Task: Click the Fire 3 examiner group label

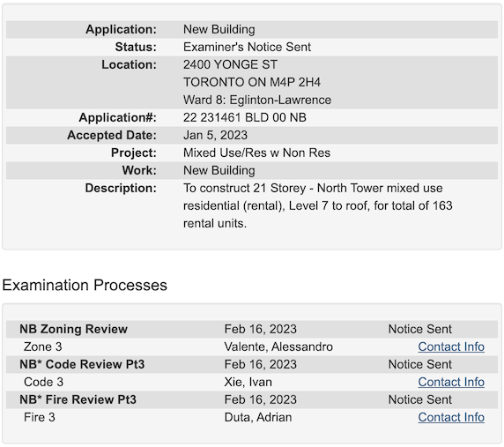Action: click(x=40, y=417)
